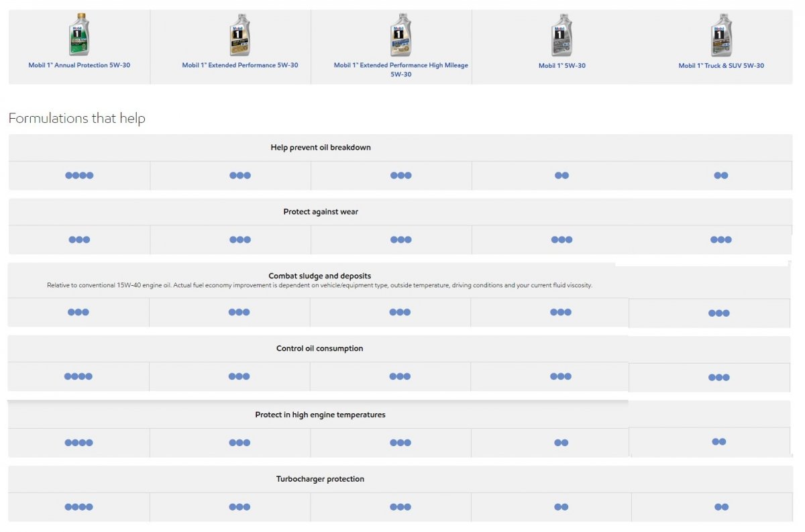The width and height of the screenshot is (805, 532).
Task: Click the 'Turbocharger protection' row header
Action: [320, 479]
